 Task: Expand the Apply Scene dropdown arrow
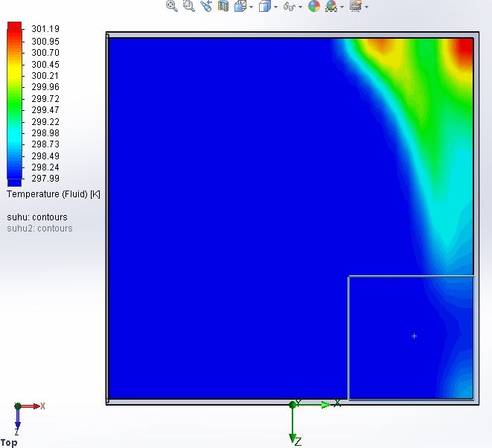click(342, 7)
